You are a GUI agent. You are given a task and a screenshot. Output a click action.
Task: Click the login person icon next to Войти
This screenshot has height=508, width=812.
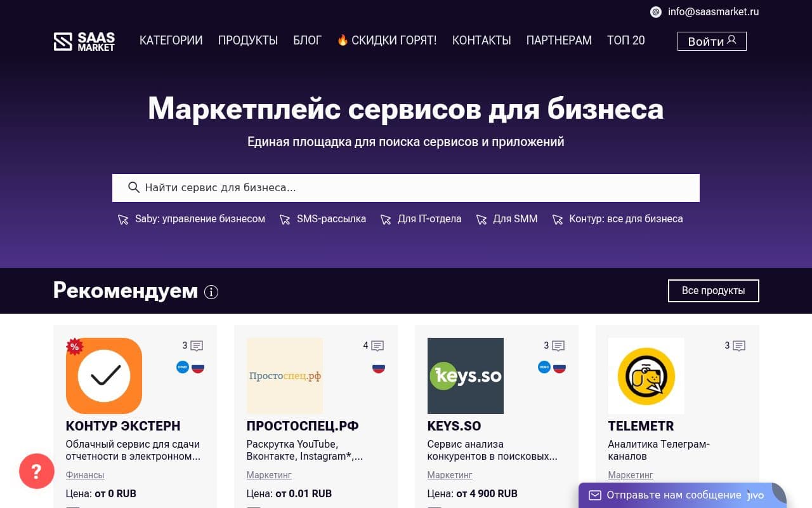[731, 40]
